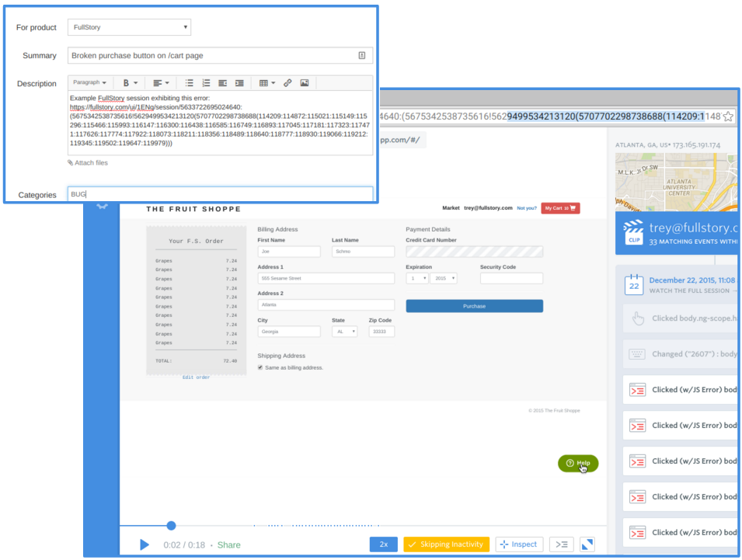Toggle the 2x playback speed button
742x560 pixels.
[x=384, y=544]
